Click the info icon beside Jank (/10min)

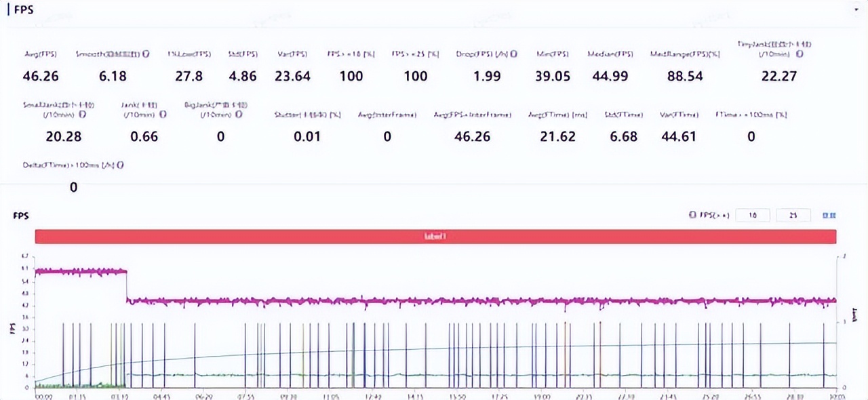tap(163, 115)
